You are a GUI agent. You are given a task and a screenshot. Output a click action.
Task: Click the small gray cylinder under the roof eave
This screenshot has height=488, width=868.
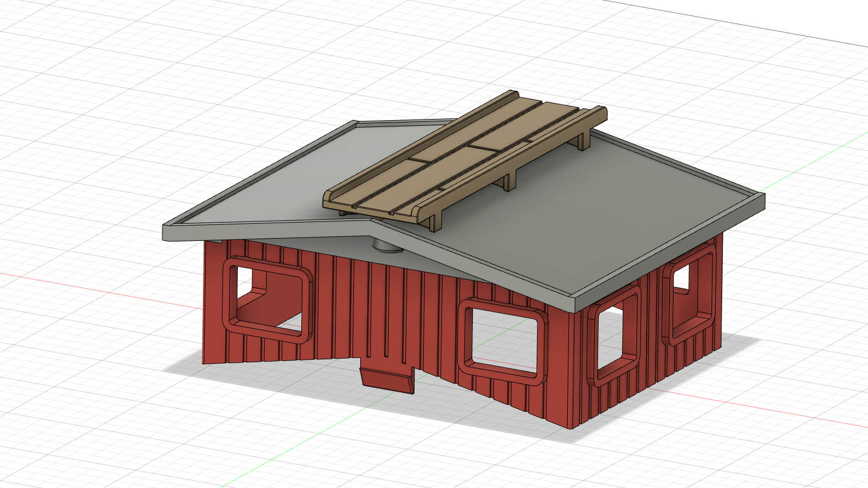pyautogui.click(x=388, y=246)
